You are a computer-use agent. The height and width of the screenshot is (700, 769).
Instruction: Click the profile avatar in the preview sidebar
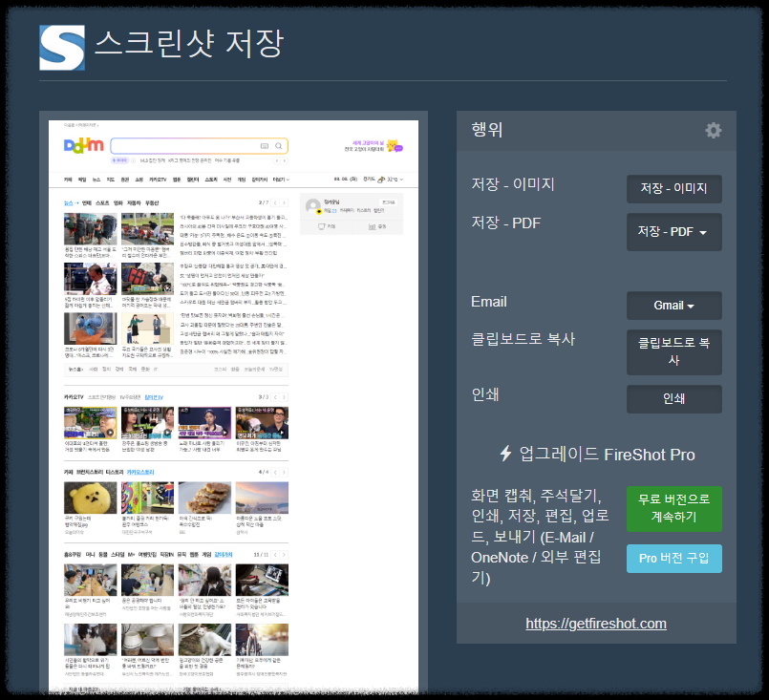click(312, 205)
